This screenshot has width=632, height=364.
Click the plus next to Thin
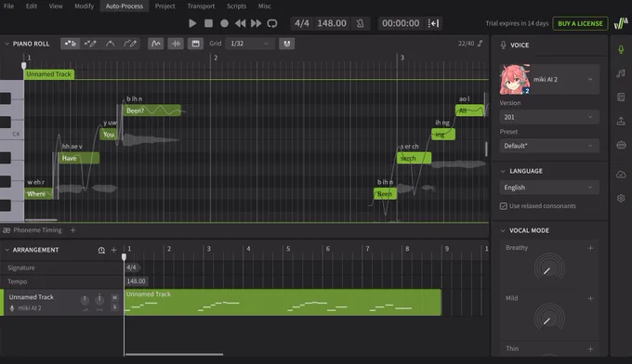click(590, 349)
